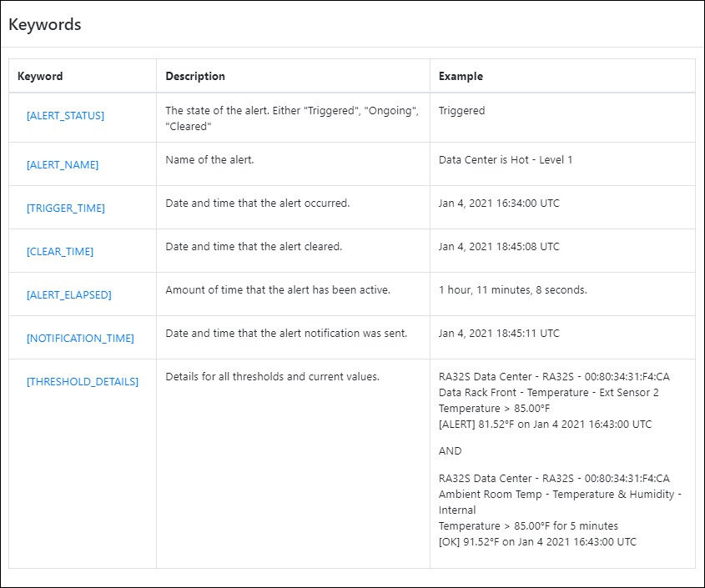Viewport: 705px width, 588px height.
Task: Click the "Triggered" example value
Action: pyautogui.click(x=461, y=110)
